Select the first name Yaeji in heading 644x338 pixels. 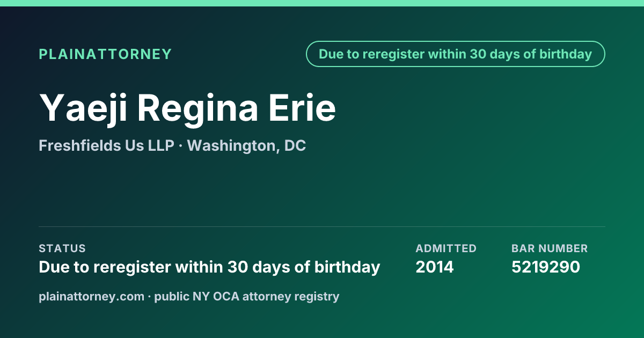point(84,109)
